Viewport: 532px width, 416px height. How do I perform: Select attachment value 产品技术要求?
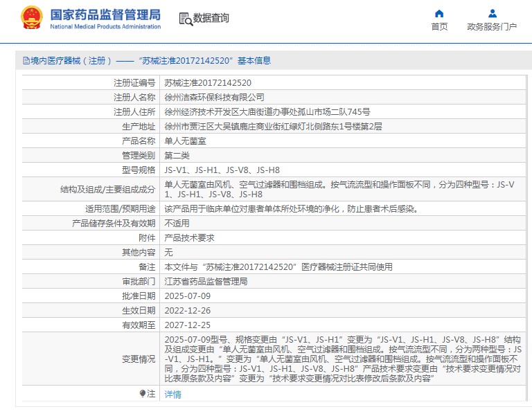(x=189, y=238)
